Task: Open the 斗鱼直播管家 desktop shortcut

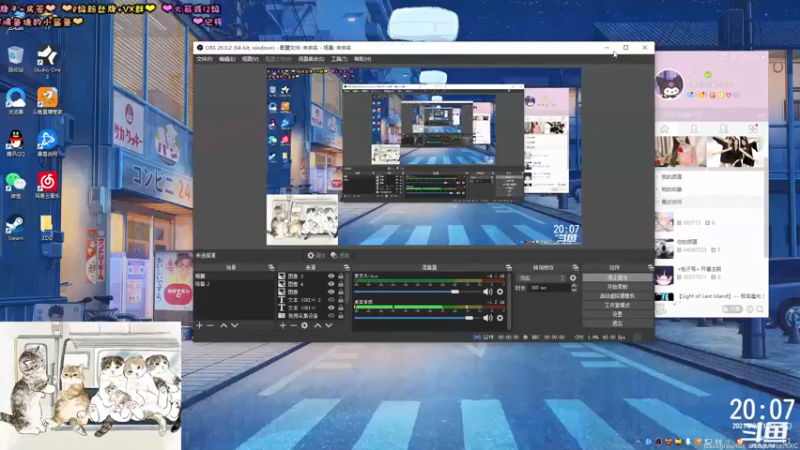Action: coord(47,101)
